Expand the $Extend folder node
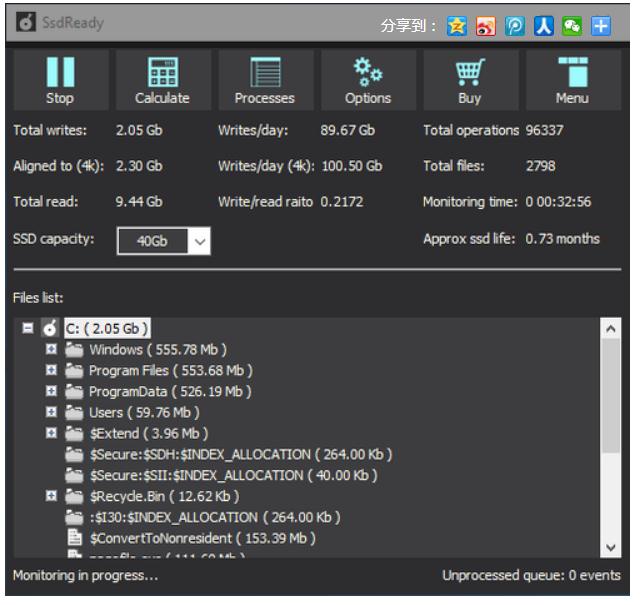The image size is (640, 605). click(x=51, y=433)
